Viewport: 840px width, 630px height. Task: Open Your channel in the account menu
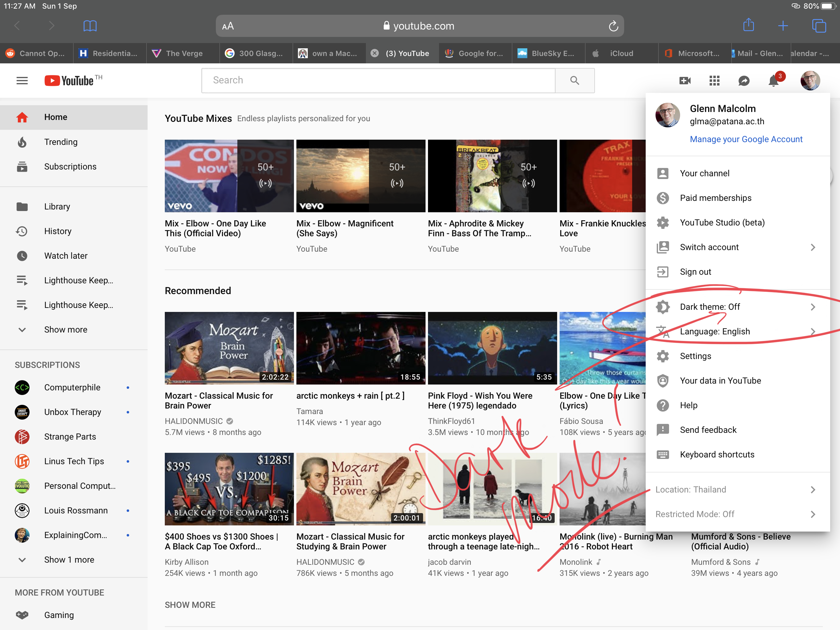click(x=738, y=173)
